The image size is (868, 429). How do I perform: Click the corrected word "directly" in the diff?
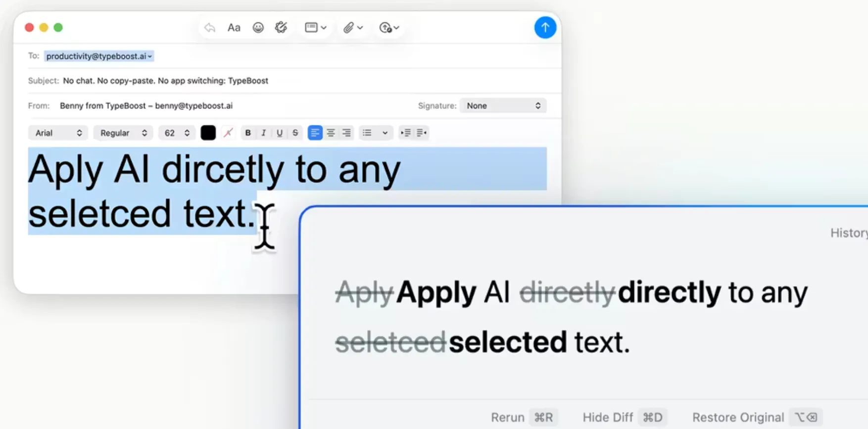[670, 292]
